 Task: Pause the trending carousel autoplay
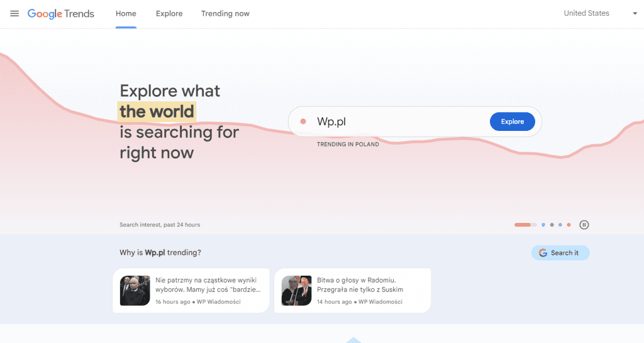(x=584, y=225)
